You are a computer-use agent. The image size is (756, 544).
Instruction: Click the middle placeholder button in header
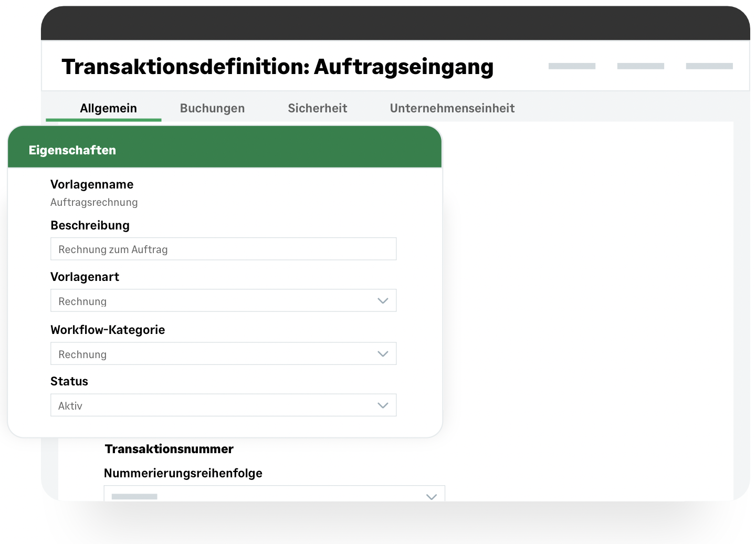[640, 66]
